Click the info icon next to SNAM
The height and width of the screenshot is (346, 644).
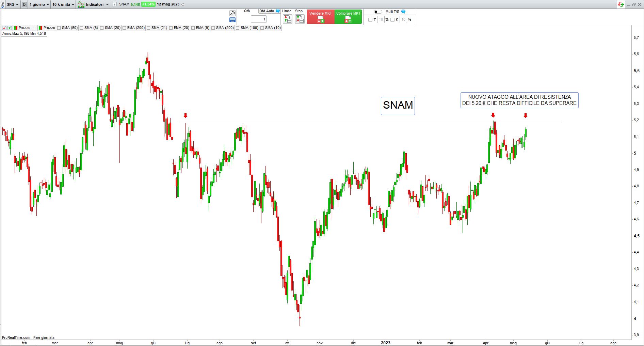(x=114, y=4)
